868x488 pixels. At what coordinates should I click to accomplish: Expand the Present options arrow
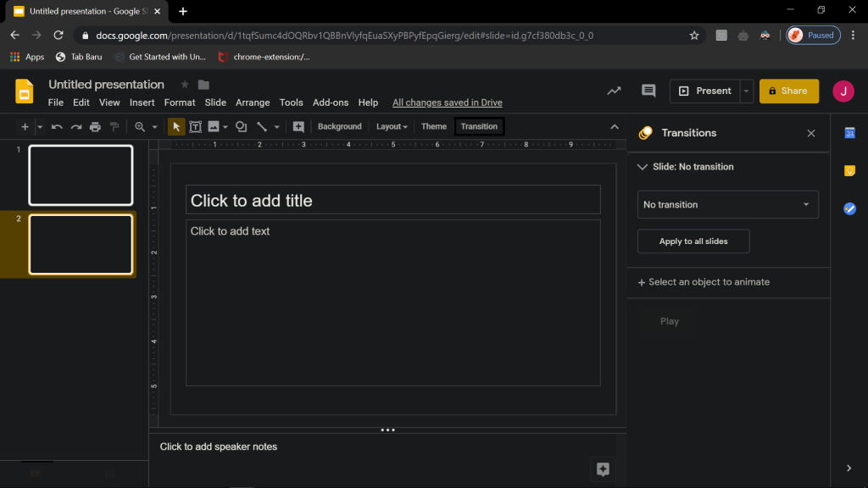(746, 91)
